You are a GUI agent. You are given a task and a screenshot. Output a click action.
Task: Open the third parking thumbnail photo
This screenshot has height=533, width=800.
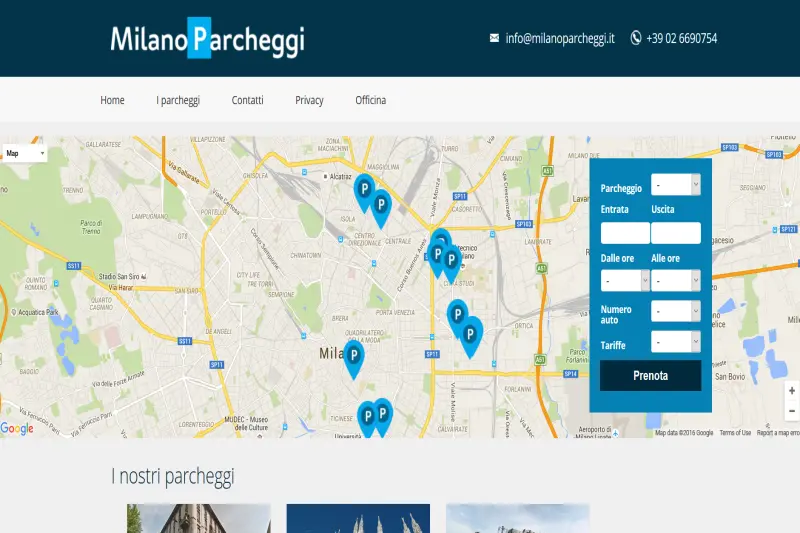click(518, 519)
